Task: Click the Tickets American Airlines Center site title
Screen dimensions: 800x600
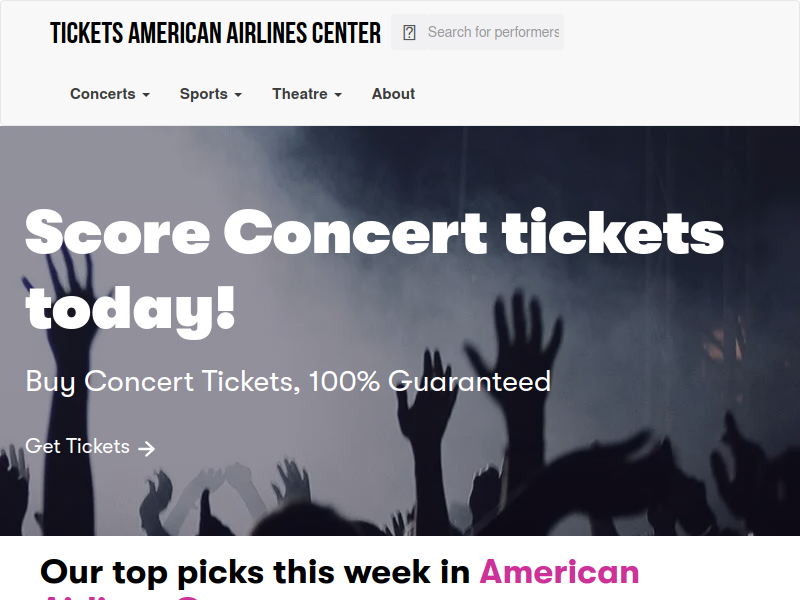Action: pyautogui.click(x=215, y=33)
